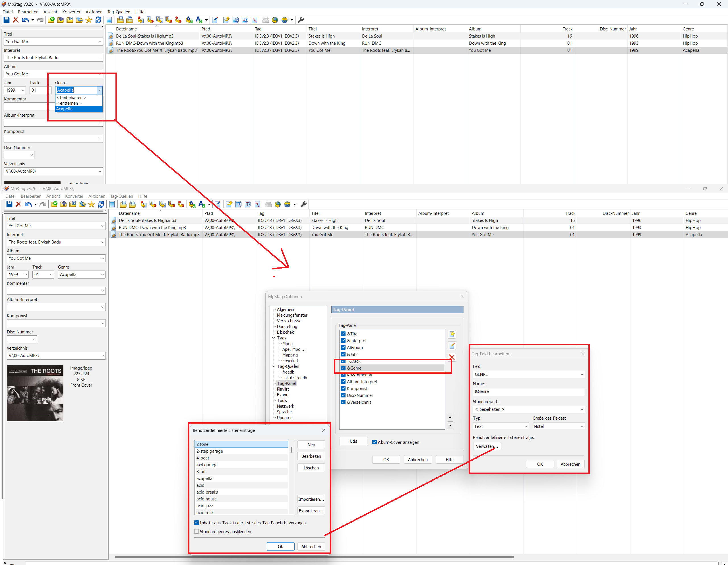The width and height of the screenshot is (728, 565).
Task: Select Mapping in the options tree
Action: 290,355
